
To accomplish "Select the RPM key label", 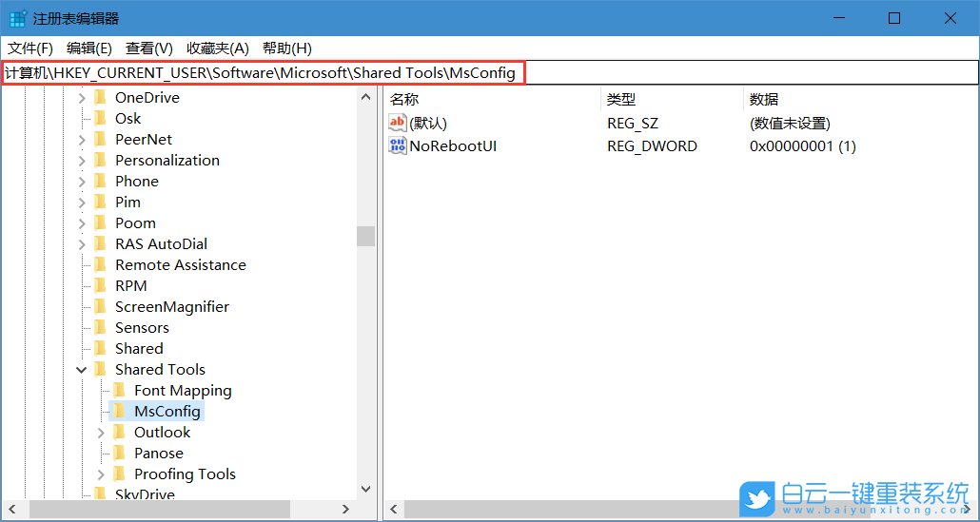I will [131, 286].
